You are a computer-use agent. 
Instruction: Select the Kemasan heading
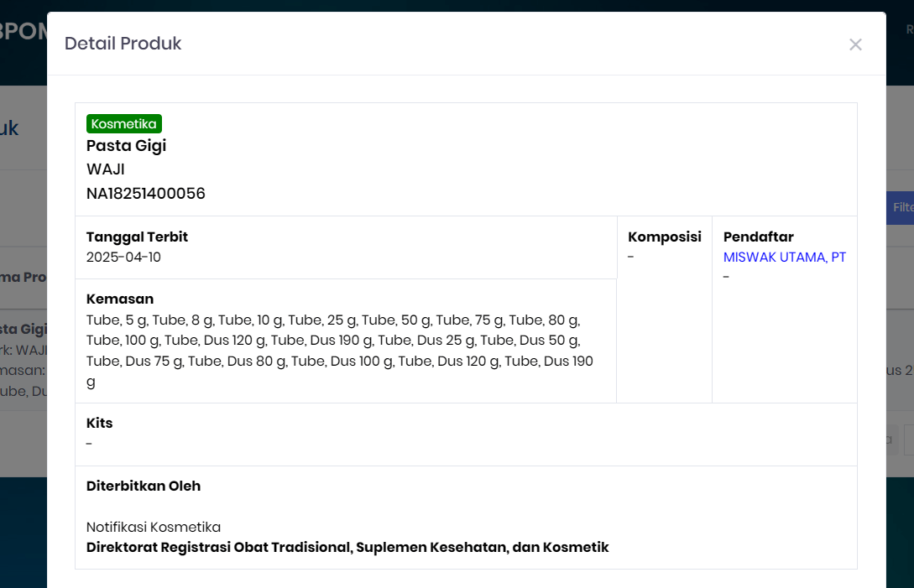120,299
